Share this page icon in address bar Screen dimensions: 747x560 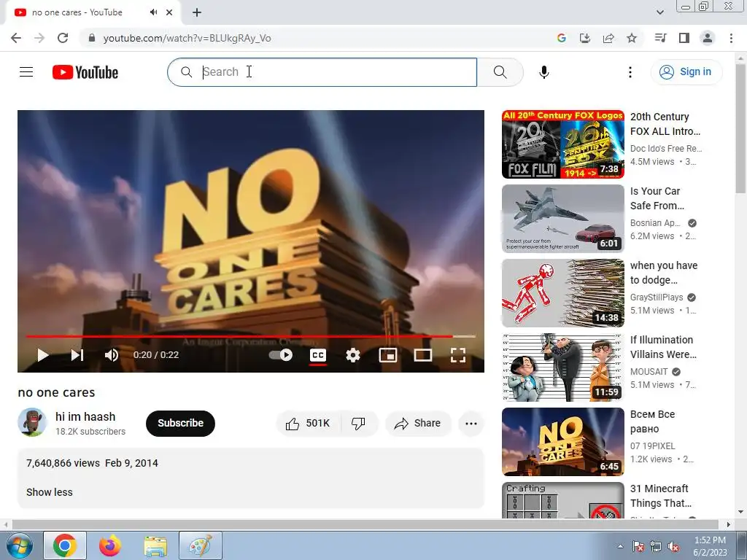[x=608, y=38]
